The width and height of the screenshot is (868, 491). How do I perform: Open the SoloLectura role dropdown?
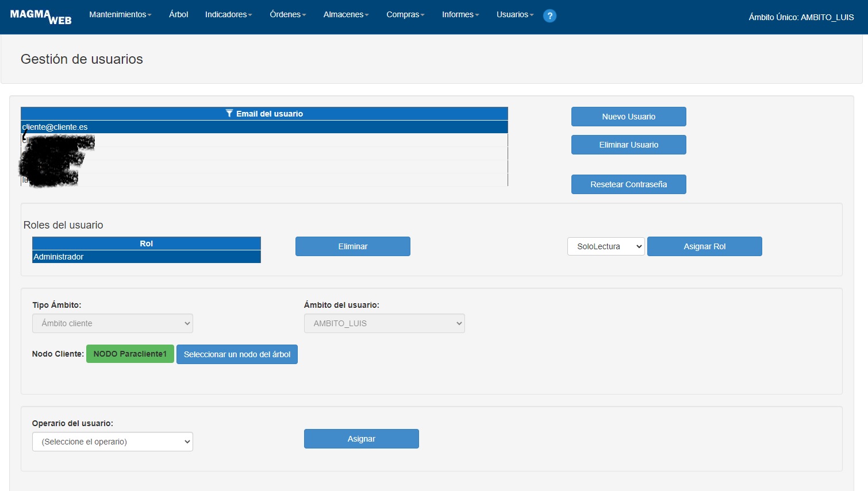pos(605,246)
